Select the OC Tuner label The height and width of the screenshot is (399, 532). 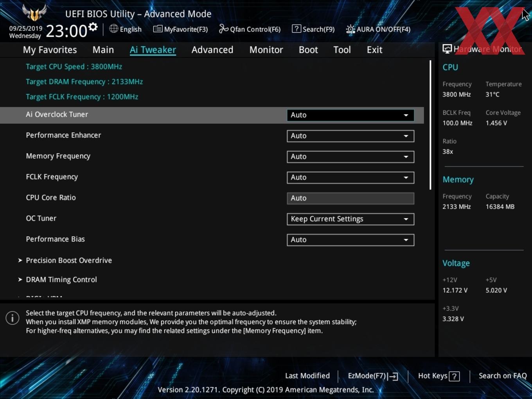41,218
